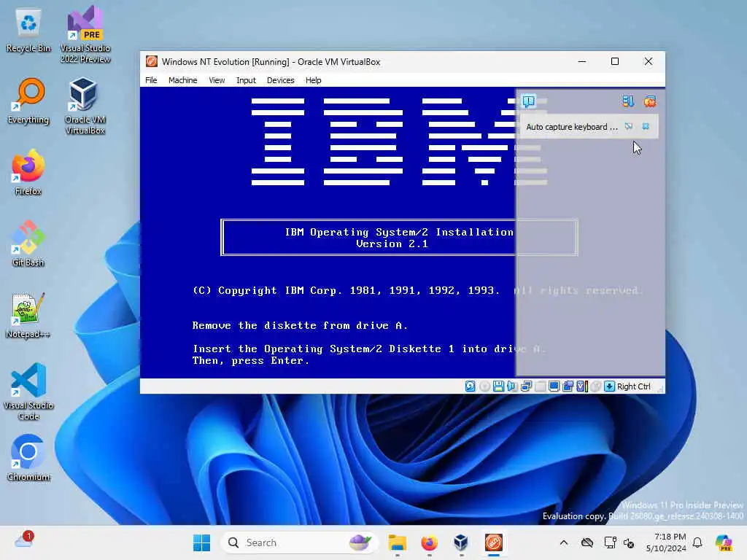This screenshot has width=747, height=560.
Task: Open Firefox from the taskbar
Action: [429, 542]
